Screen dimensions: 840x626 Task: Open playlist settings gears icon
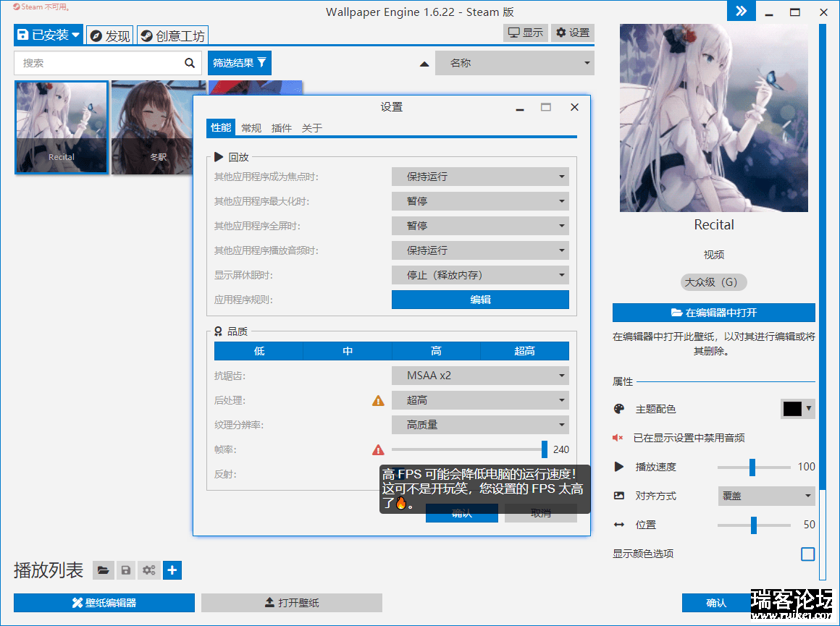coord(149,570)
